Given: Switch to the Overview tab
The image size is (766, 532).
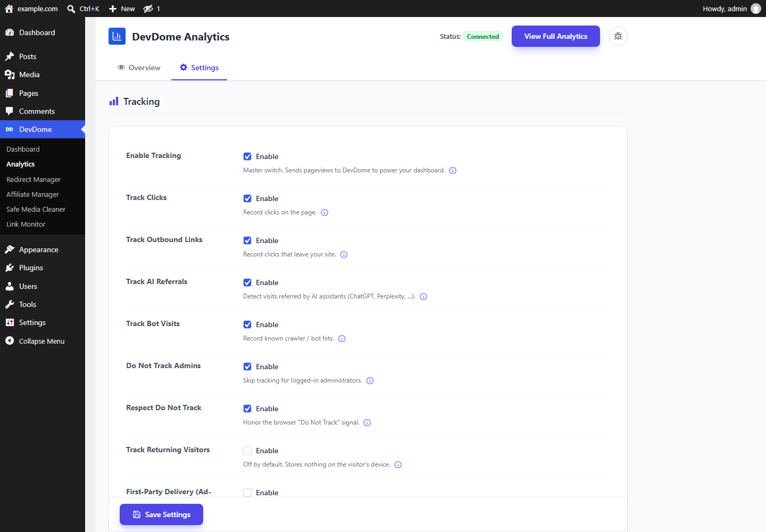Looking at the screenshot, I should tap(139, 68).
